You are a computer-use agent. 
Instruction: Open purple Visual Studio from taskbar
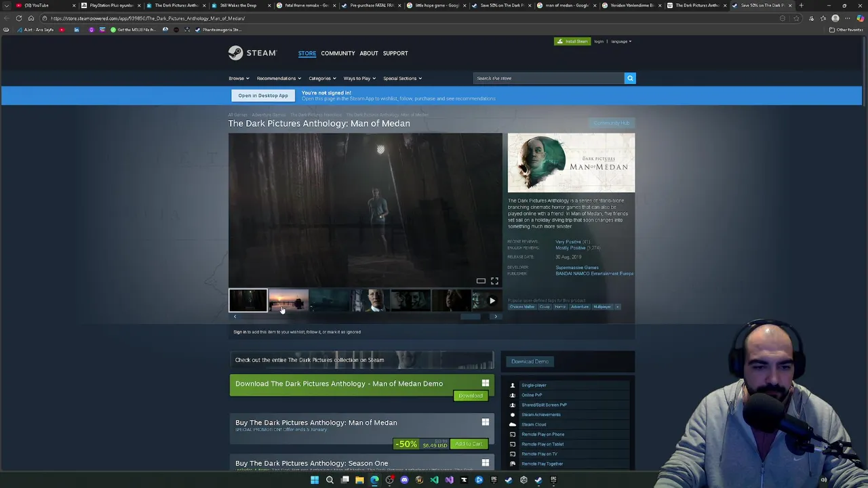[x=449, y=480]
